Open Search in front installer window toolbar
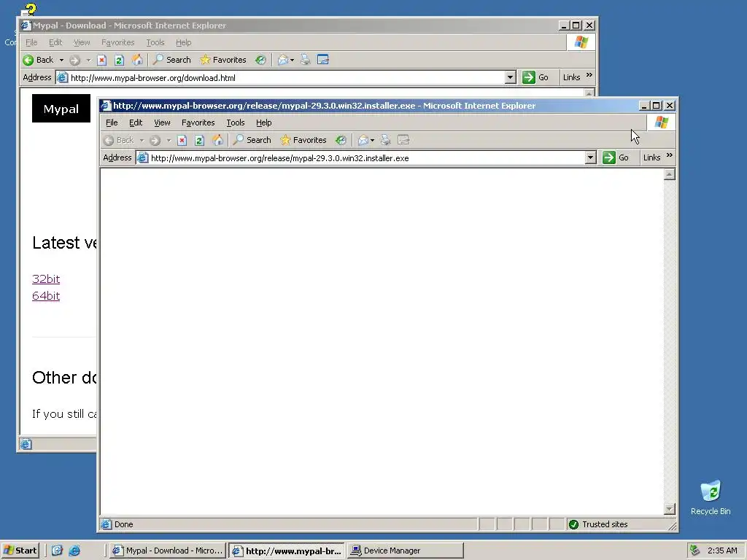Screen dimensions: 747x560 tap(252, 140)
